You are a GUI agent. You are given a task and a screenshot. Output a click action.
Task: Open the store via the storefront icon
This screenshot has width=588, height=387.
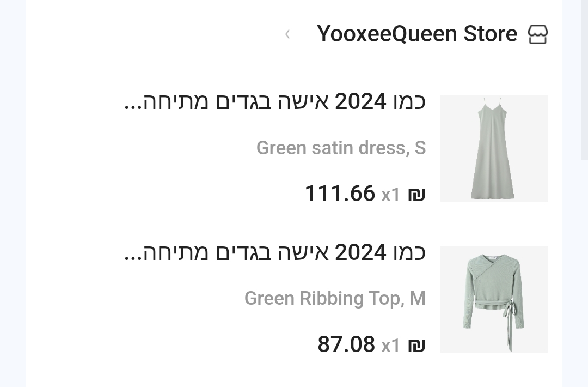[x=538, y=34]
